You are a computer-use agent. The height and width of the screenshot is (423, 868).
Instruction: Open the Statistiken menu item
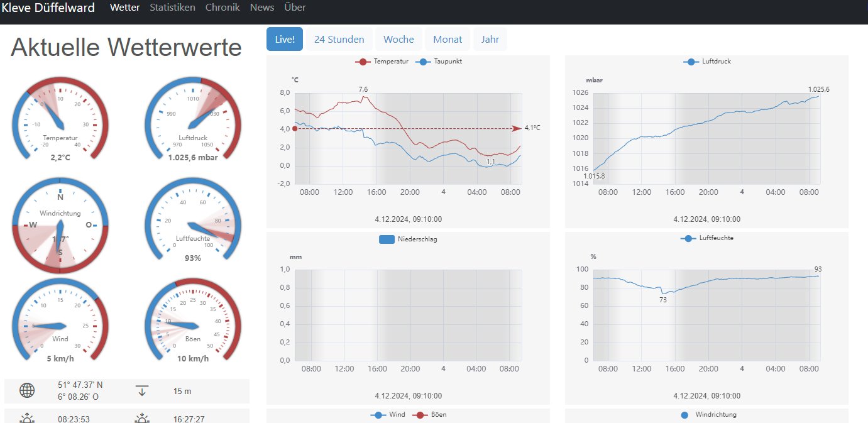(172, 8)
